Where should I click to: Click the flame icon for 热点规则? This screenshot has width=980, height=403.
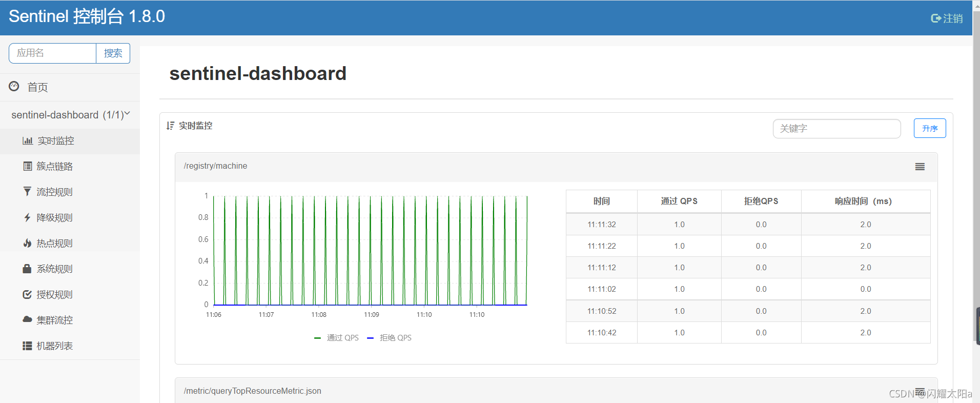tap(28, 243)
